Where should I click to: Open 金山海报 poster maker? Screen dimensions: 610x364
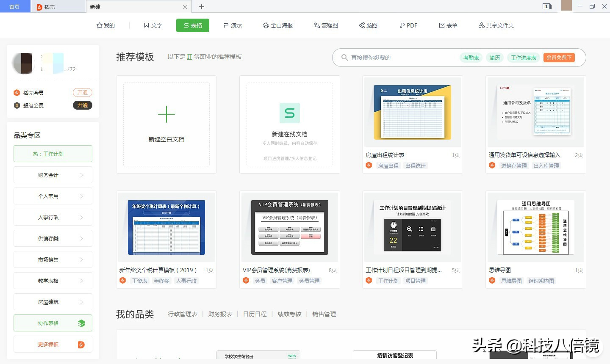click(x=277, y=25)
